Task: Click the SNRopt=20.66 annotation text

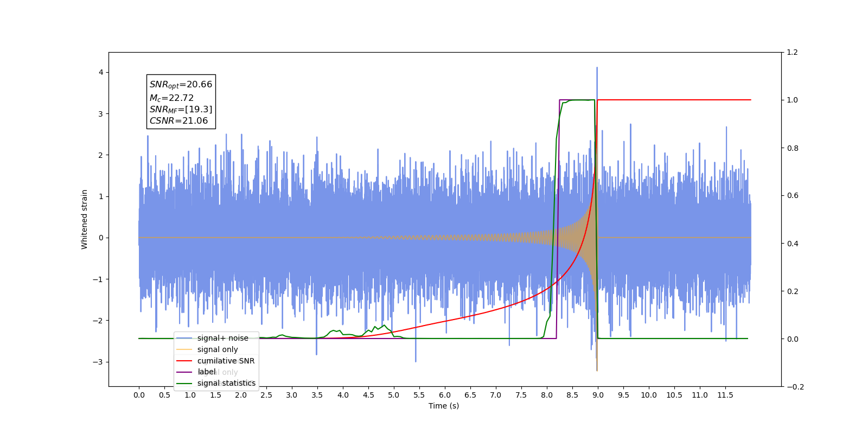Action: pyautogui.click(x=181, y=85)
